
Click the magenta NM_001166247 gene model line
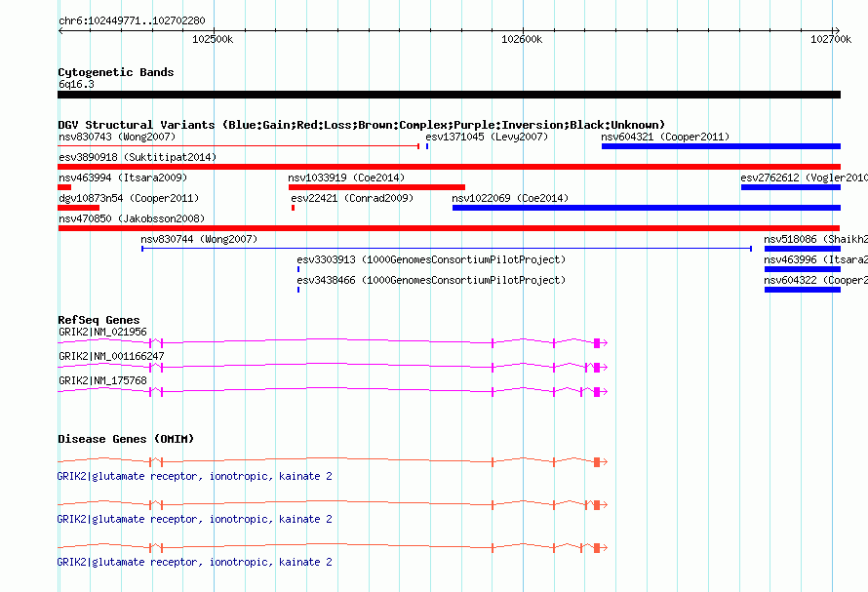333,367
